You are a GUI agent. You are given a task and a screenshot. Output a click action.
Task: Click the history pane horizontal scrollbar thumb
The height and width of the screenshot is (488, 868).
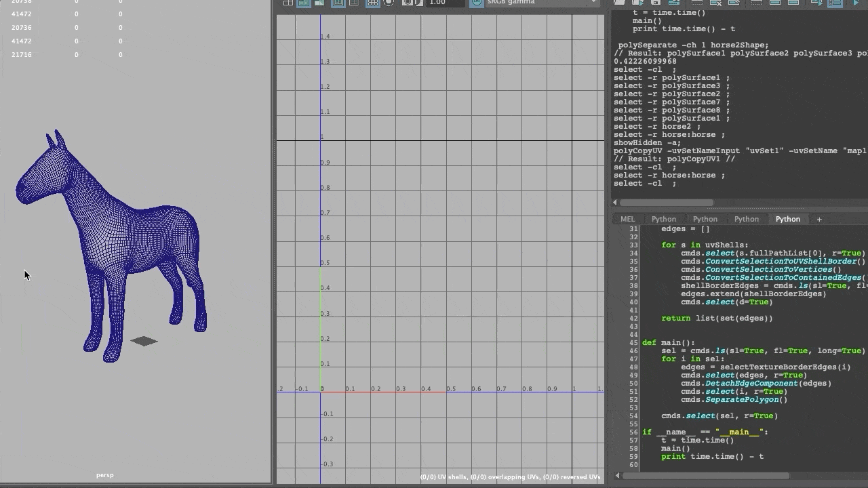pyautogui.click(x=667, y=202)
